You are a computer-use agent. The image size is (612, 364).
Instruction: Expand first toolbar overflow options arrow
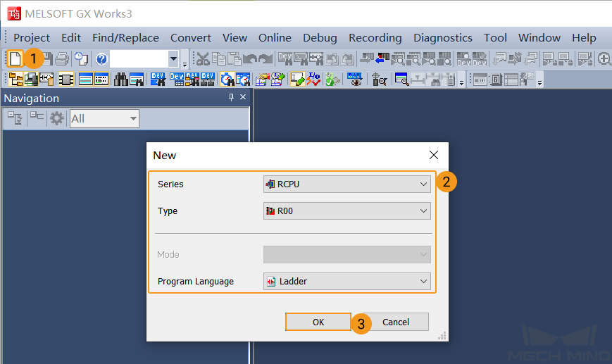(185, 64)
